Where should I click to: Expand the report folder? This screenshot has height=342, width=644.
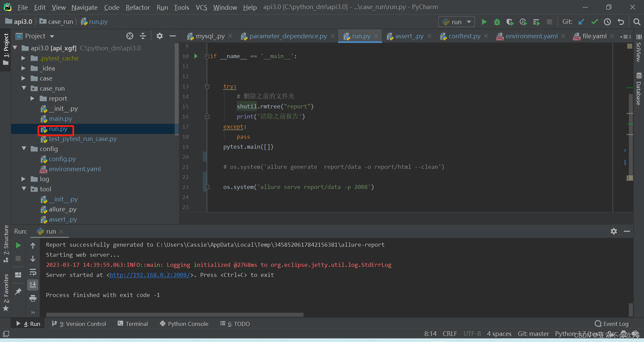(x=33, y=98)
